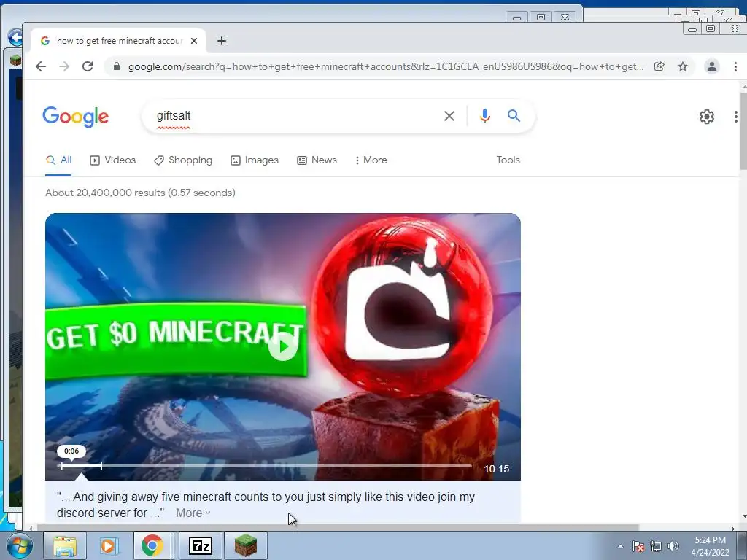The image size is (747, 560).
Task: Open the Chrome profile avatar menu
Action: coord(712,66)
